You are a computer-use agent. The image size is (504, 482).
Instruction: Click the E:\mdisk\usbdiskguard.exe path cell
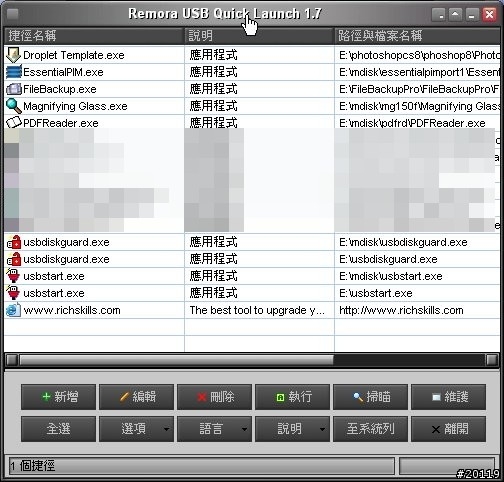403,242
